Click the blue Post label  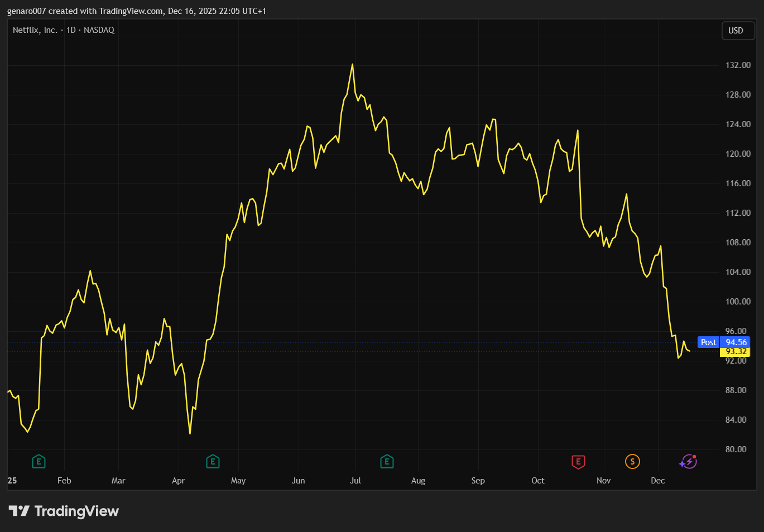pos(709,342)
